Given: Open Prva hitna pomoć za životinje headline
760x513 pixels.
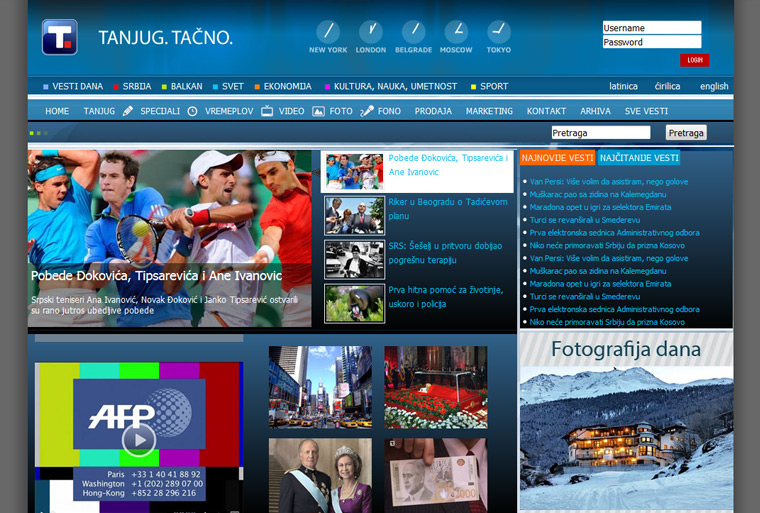Looking at the screenshot, I should (445, 297).
